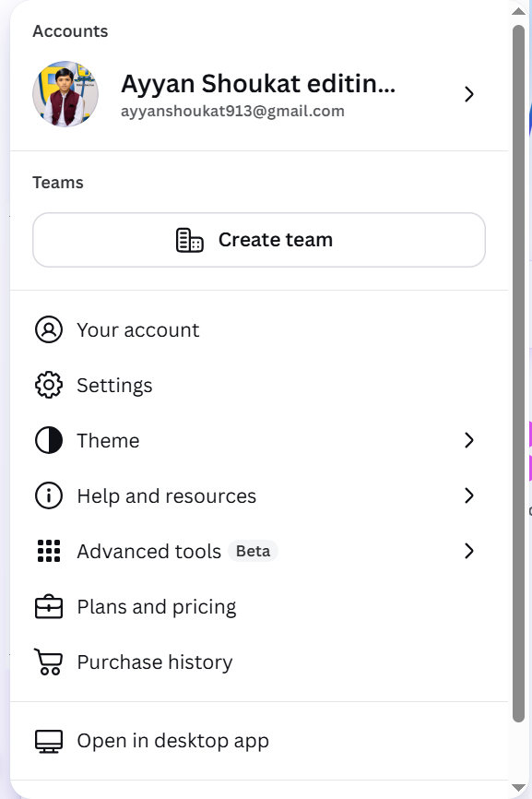Open account switcher chevron next to Ayyan Shoukat

[x=469, y=94]
